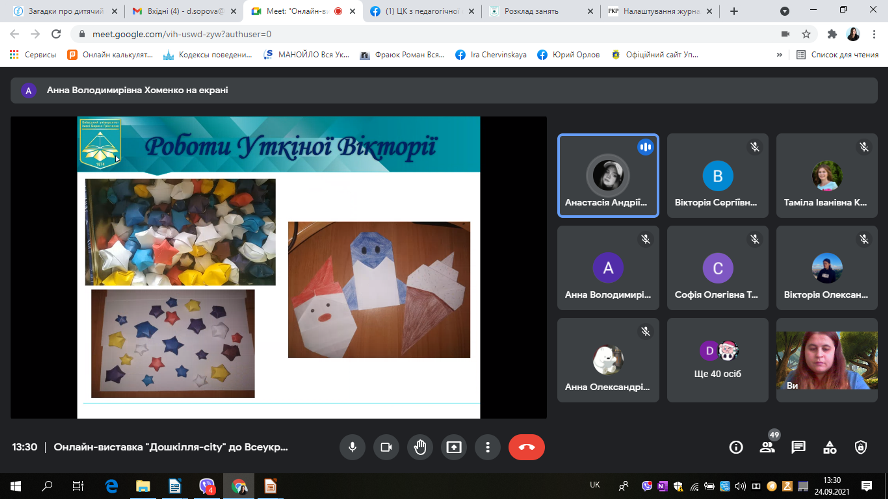This screenshot has height=499, width=888.
Task: Open Task View on taskbar
Action: click(78, 486)
